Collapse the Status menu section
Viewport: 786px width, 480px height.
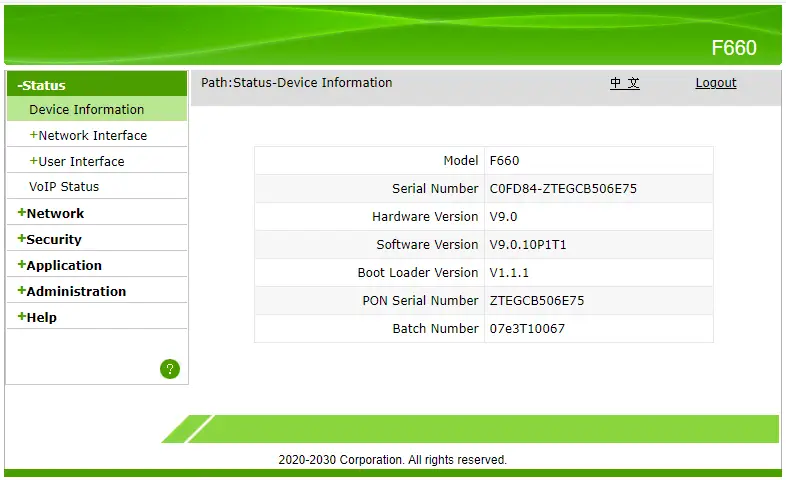point(42,85)
